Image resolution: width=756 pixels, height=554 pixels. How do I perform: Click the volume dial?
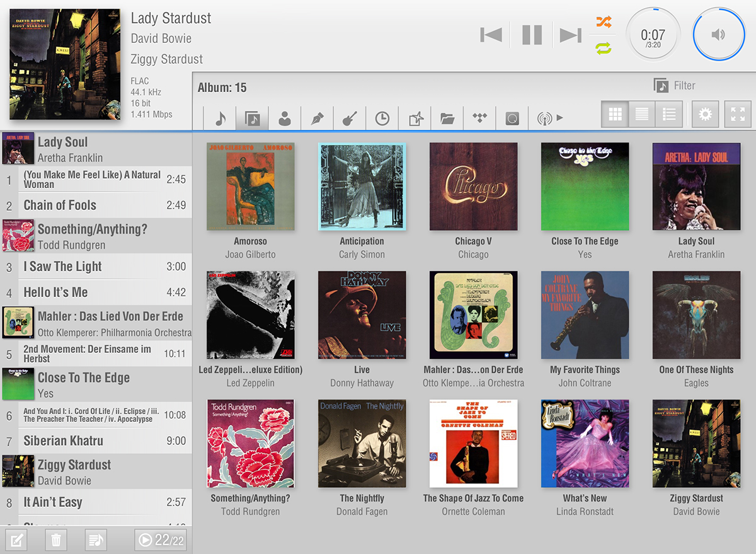718,35
